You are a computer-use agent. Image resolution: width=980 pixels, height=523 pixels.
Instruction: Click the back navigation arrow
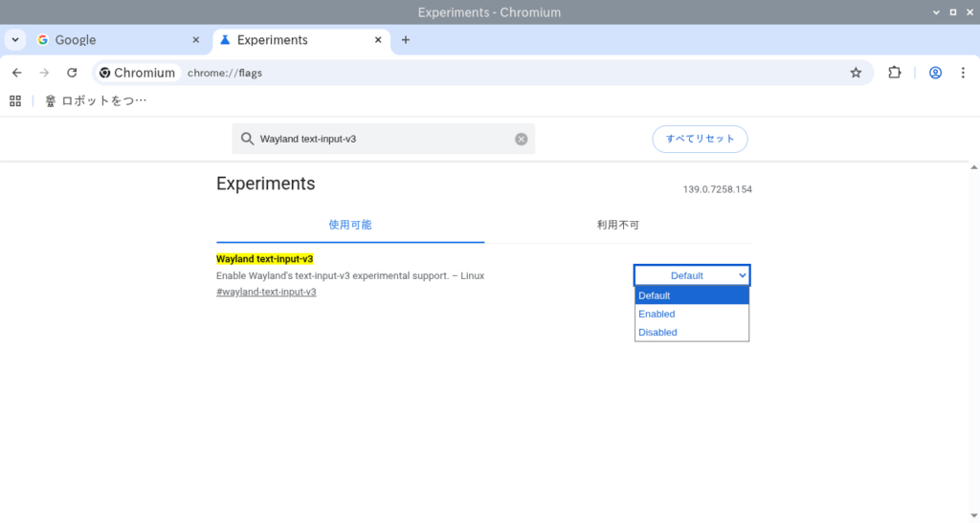click(x=17, y=73)
